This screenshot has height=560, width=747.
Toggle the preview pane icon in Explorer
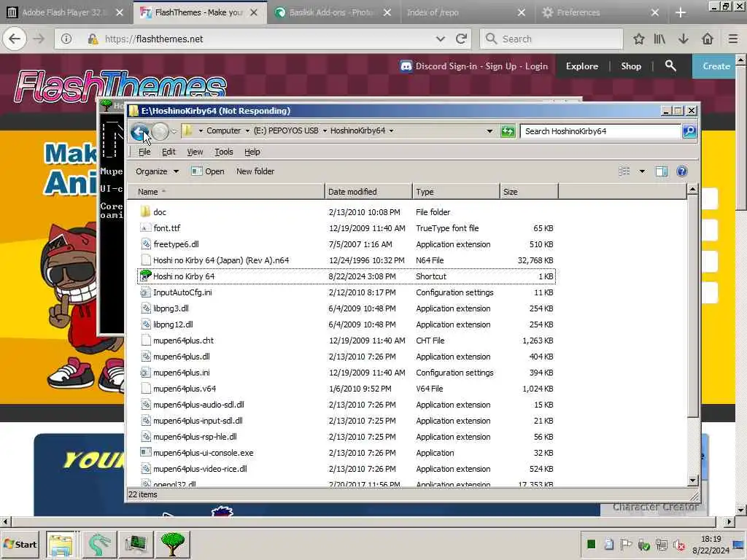[x=661, y=171]
